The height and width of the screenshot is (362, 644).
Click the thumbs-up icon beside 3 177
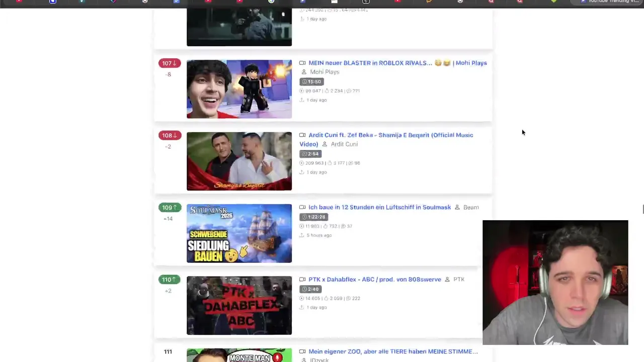(x=330, y=163)
